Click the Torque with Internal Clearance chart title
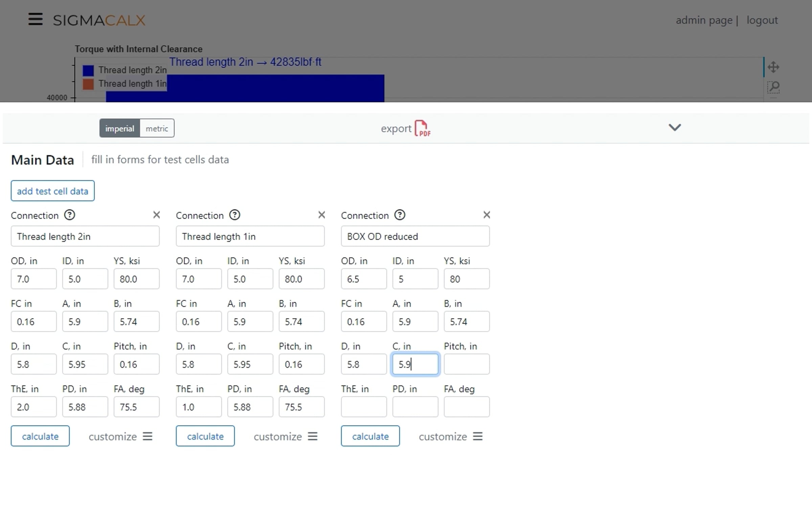This screenshot has width=812, height=508. coord(138,49)
